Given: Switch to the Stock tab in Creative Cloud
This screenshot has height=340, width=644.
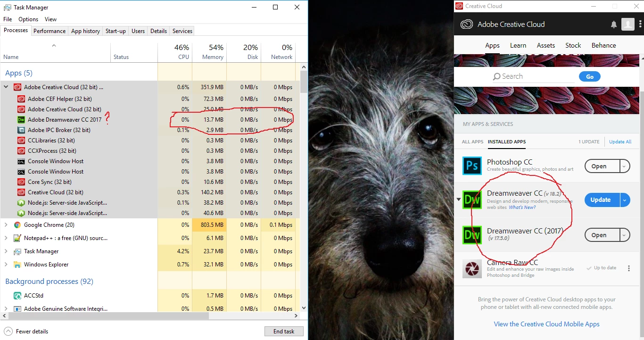Looking at the screenshot, I should 573,45.
